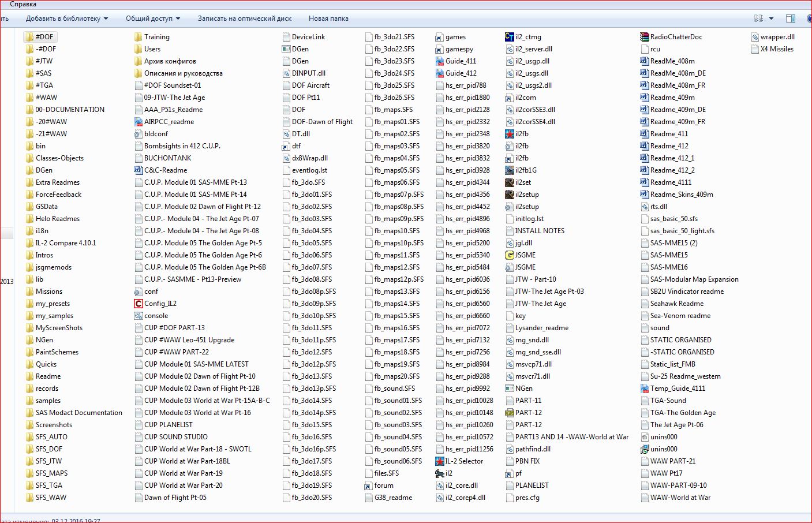Click the games shortcut icon
This screenshot has width=812, height=523.
point(440,37)
